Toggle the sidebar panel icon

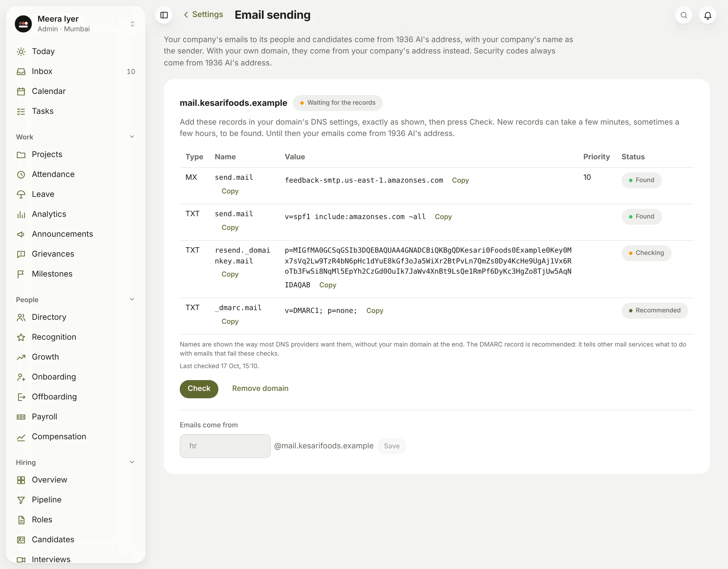(164, 15)
